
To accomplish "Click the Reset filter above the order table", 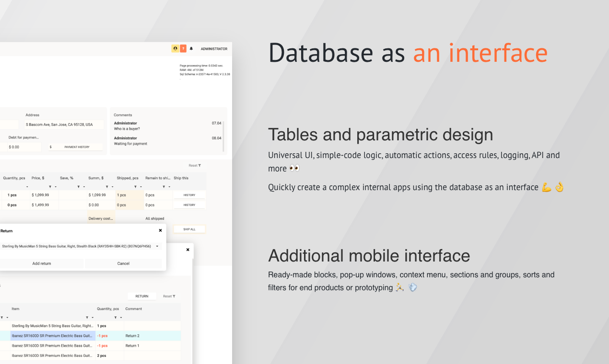I will pyautogui.click(x=195, y=165).
